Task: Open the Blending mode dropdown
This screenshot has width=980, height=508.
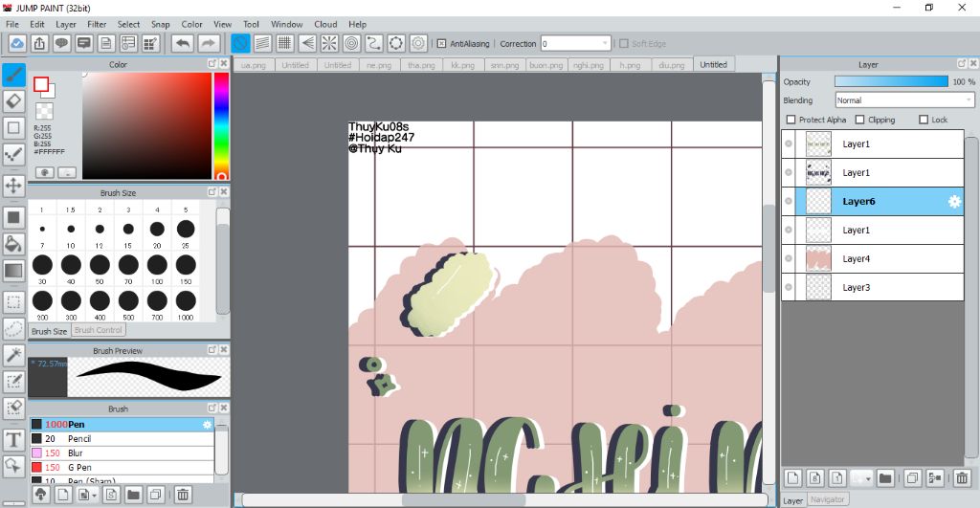Action: [x=905, y=100]
